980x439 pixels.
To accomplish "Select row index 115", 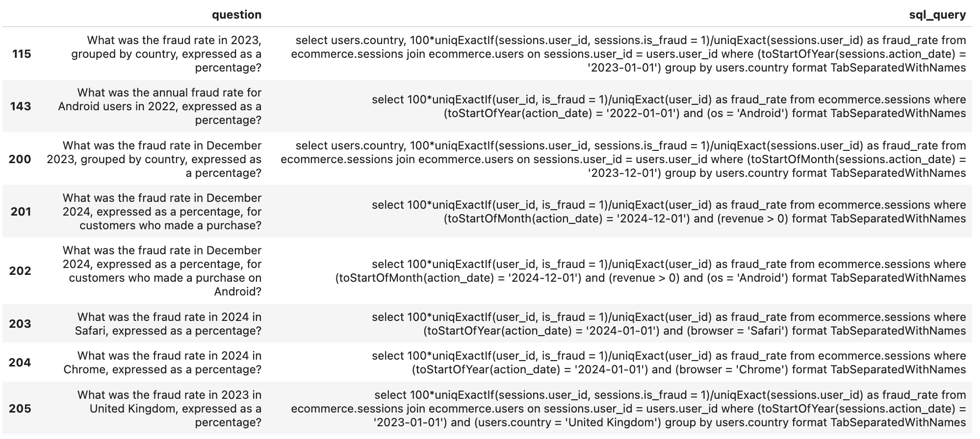I will [22, 54].
